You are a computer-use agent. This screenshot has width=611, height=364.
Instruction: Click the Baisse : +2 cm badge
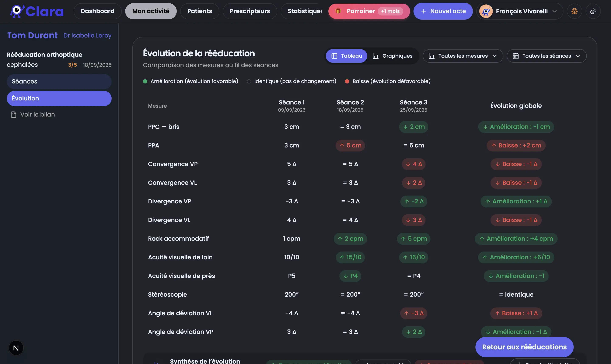(x=516, y=146)
